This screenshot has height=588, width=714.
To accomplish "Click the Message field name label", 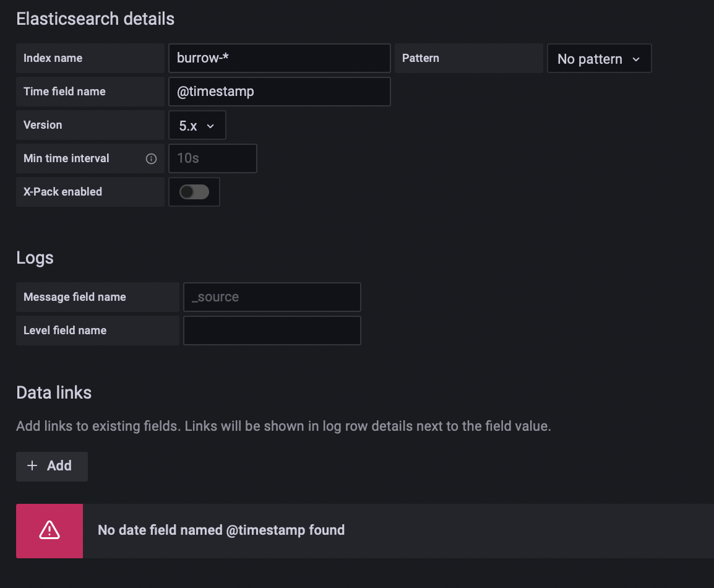I will [x=75, y=297].
